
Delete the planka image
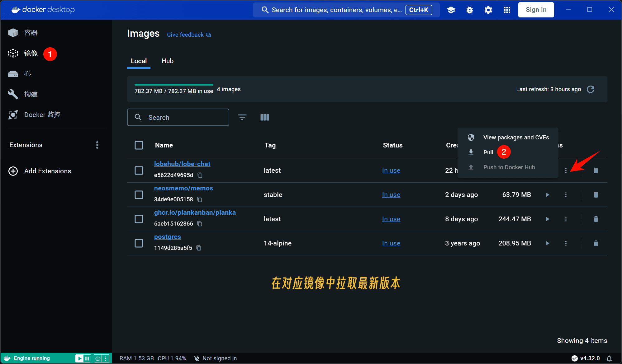(596, 219)
